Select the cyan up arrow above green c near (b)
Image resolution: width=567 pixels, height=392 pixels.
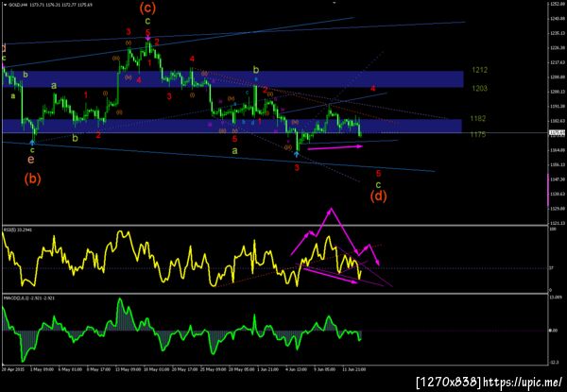(32, 143)
